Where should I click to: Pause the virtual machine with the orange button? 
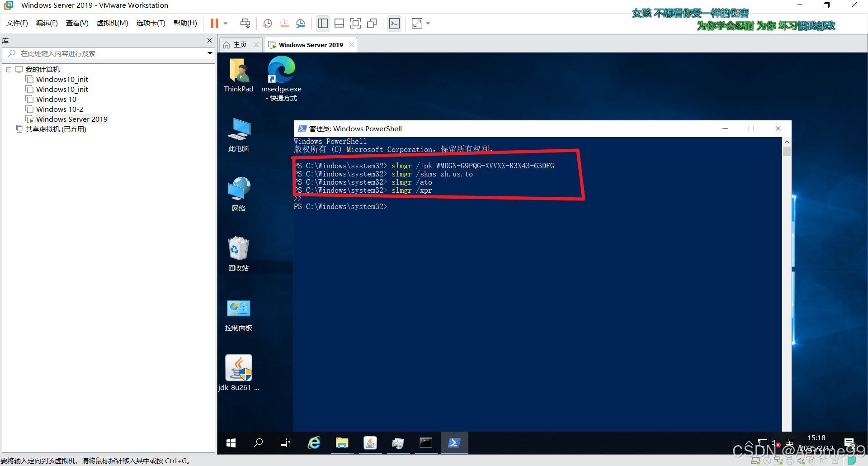(x=214, y=24)
